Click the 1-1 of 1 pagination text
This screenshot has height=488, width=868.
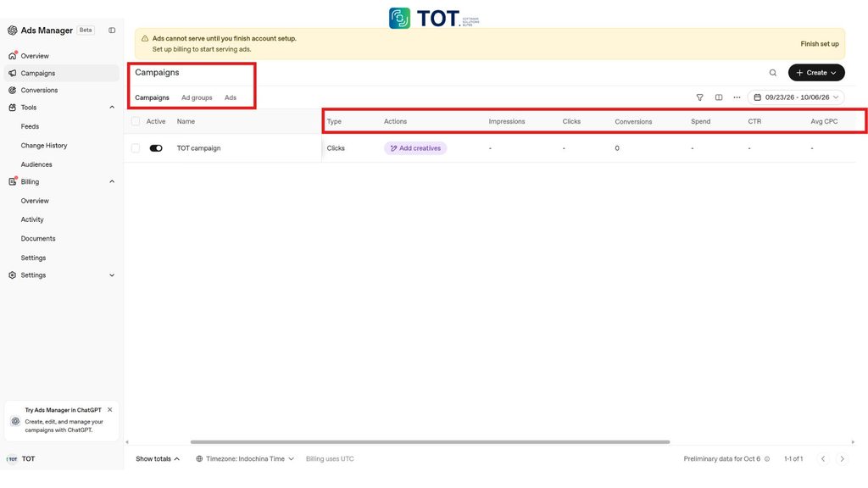click(x=793, y=458)
